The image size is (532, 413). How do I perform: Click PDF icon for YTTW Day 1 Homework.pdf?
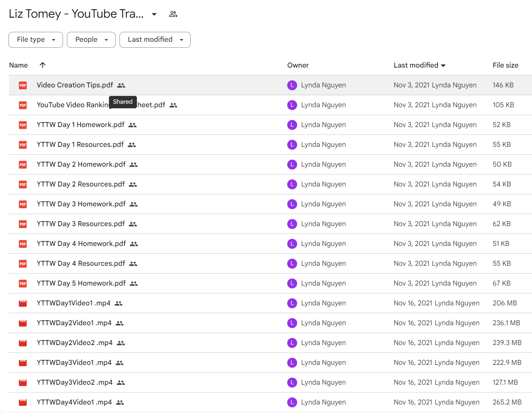pyautogui.click(x=23, y=125)
